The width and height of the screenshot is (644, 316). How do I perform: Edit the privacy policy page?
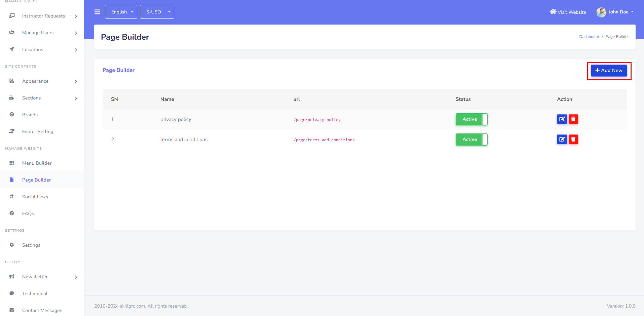562,119
